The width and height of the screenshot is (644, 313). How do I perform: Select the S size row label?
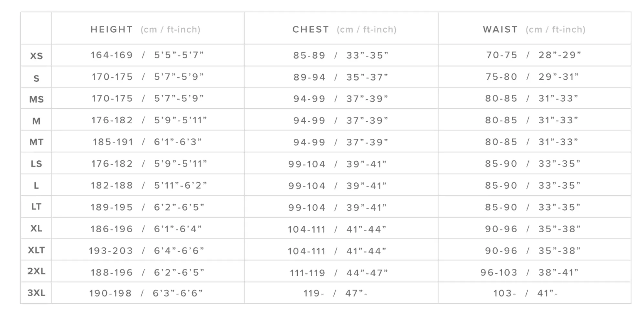[x=36, y=78]
